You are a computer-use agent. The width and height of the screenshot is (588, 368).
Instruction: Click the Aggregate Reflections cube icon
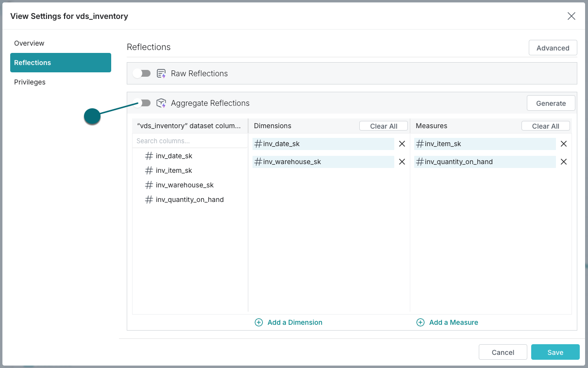click(x=161, y=103)
